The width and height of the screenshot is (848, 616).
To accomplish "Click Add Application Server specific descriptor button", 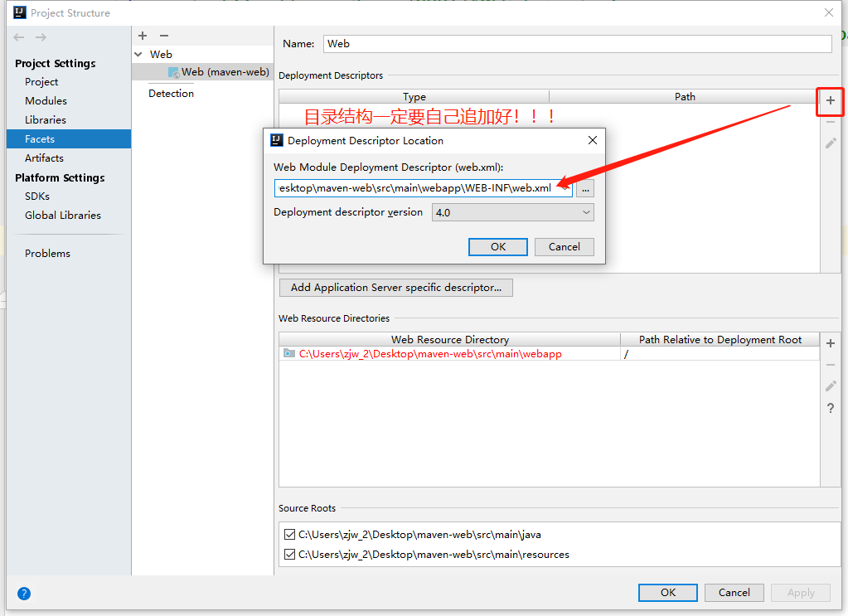I will (x=395, y=288).
